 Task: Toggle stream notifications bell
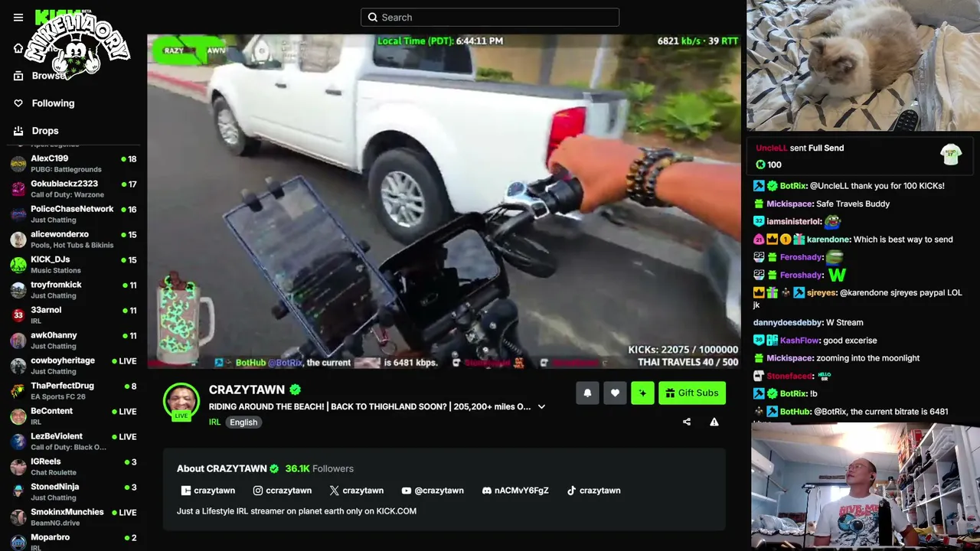[x=587, y=393]
